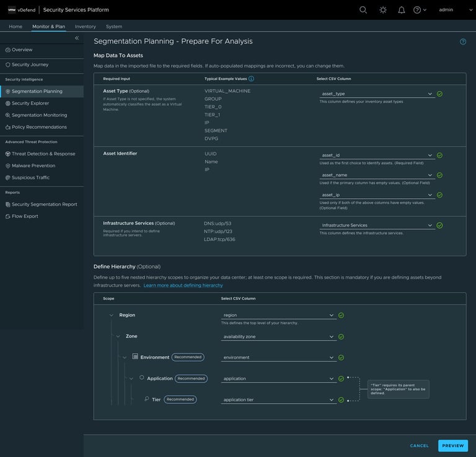This screenshot has height=457, width=476.
Task: Toggle the light/dark theme sun icon
Action: pyautogui.click(x=382, y=10)
